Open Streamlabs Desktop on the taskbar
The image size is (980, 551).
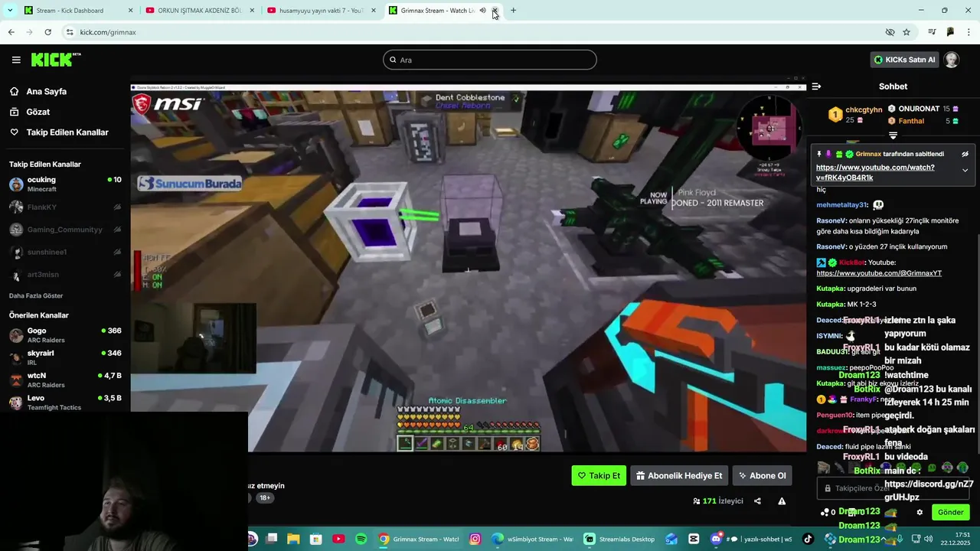pos(620,539)
